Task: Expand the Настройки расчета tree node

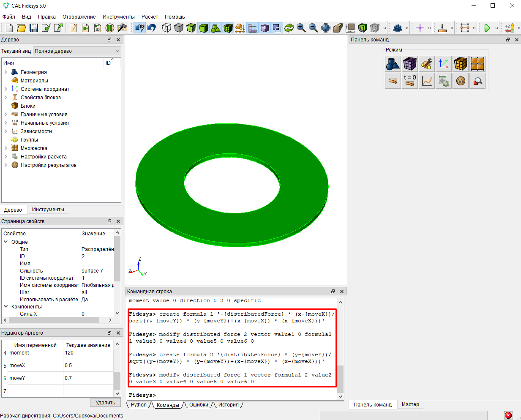Action: [x=5, y=157]
